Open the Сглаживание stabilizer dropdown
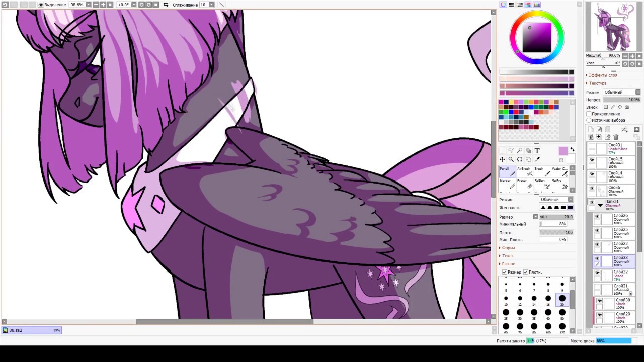Viewport: 644px width, 362px height. (x=211, y=5)
